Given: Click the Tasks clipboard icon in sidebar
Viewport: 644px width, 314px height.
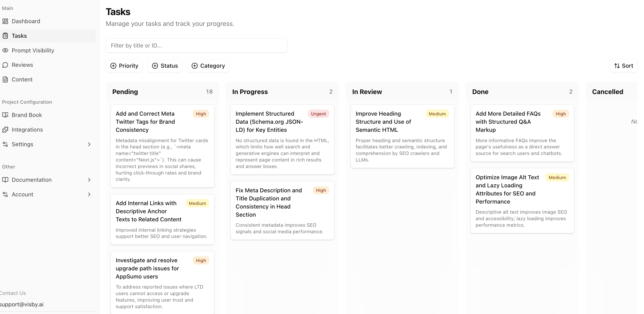Looking at the screenshot, I should (x=5, y=36).
